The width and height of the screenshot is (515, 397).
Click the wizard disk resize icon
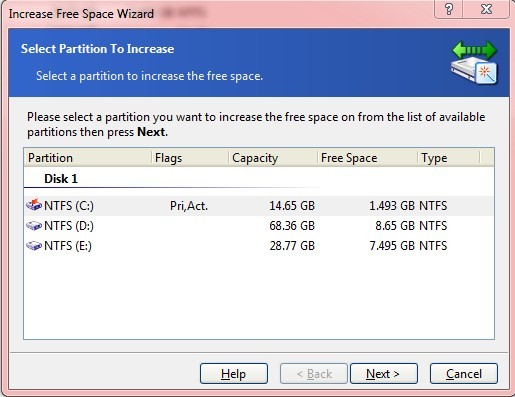coord(474,63)
